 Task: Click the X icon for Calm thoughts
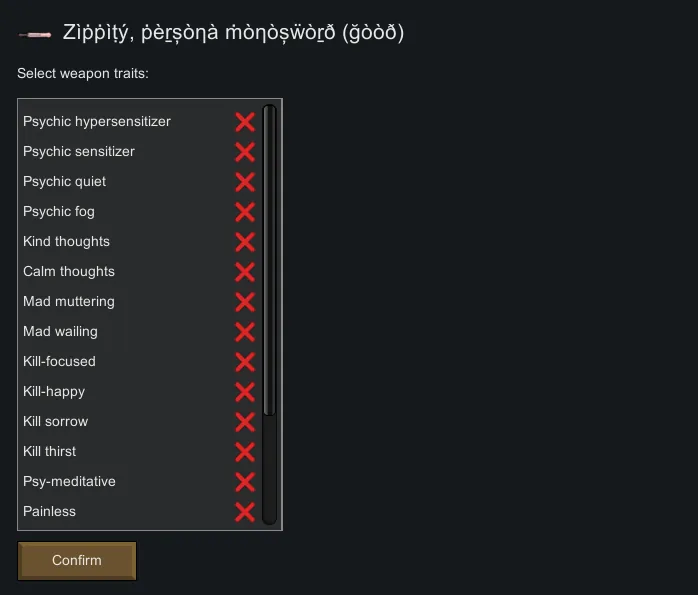point(245,272)
